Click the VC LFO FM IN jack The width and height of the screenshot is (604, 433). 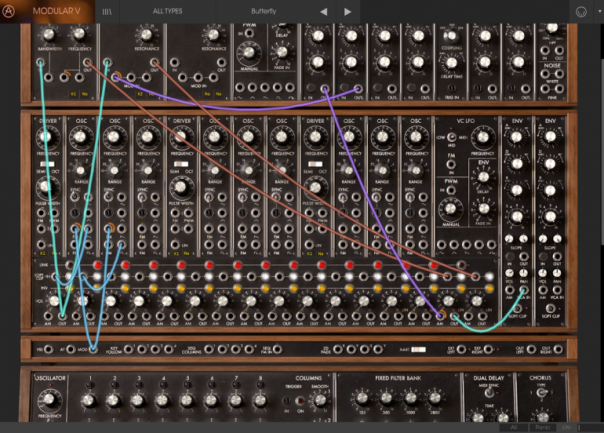click(x=451, y=164)
